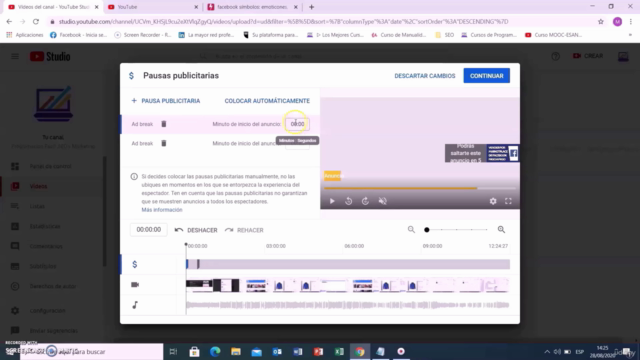Open the YouTube Studio hamburger menu
The height and width of the screenshot is (360, 640).
[x=15, y=56]
